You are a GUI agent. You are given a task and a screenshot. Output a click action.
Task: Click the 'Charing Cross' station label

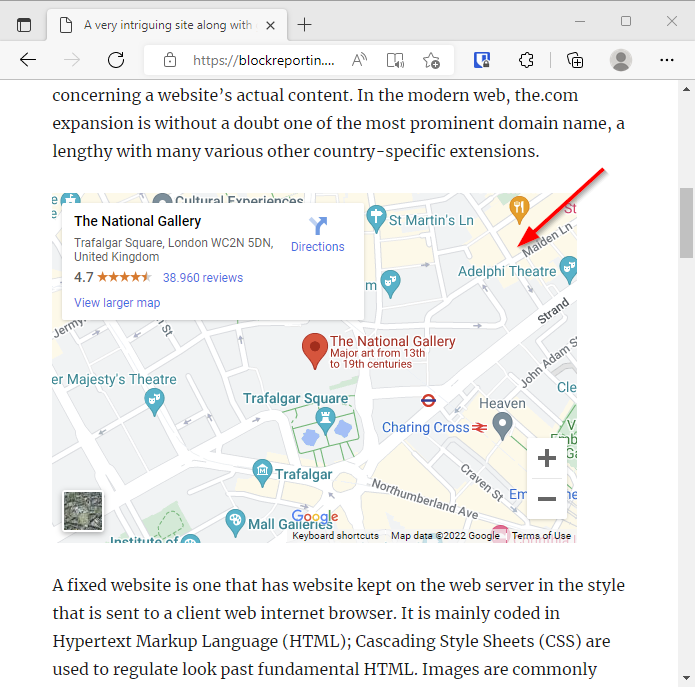426,427
